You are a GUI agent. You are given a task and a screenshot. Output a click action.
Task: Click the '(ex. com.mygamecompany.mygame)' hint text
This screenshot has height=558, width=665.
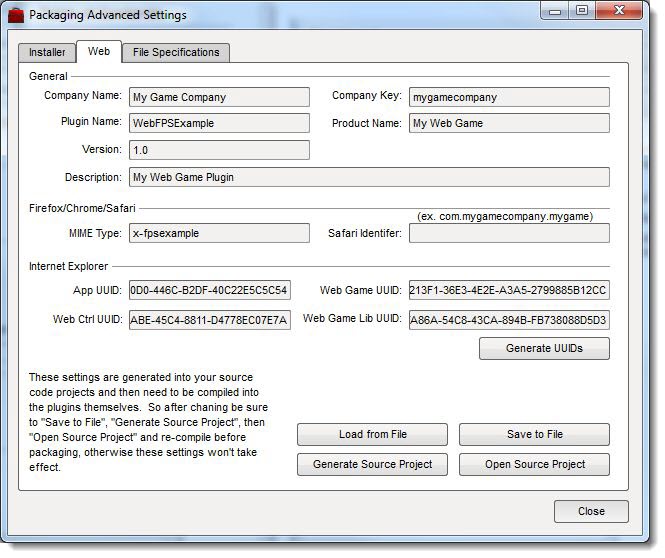(x=505, y=216)
